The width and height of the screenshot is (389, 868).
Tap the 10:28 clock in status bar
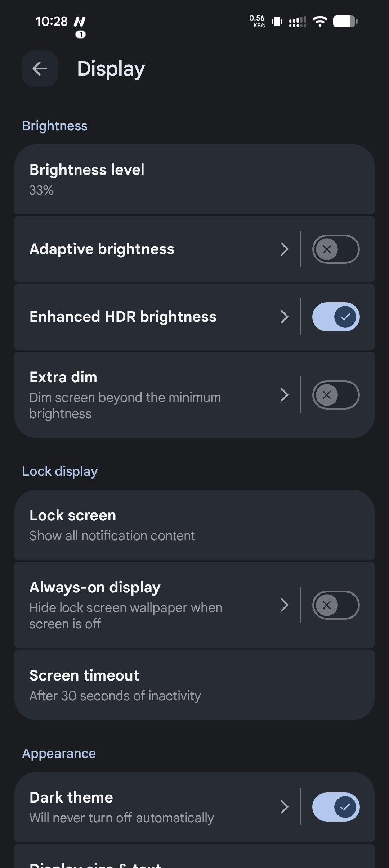click(x=52, y=22)
